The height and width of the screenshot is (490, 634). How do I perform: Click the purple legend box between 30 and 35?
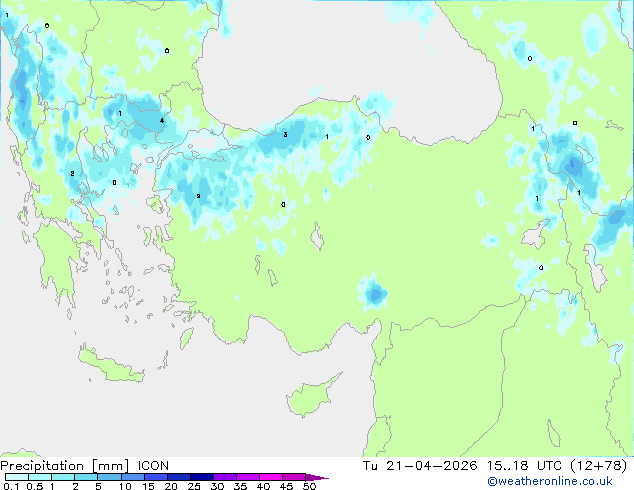click(225, 477)
